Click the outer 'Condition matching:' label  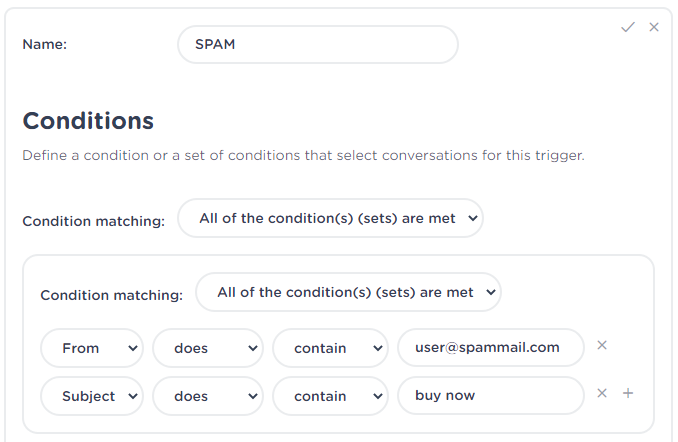93,221
